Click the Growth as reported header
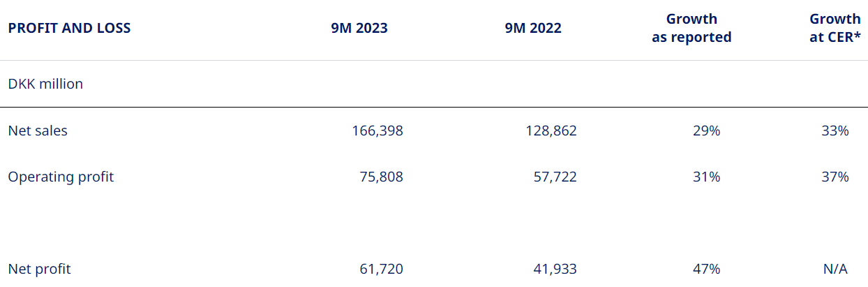Screen dimensions: 868x287 coord(691,28)
